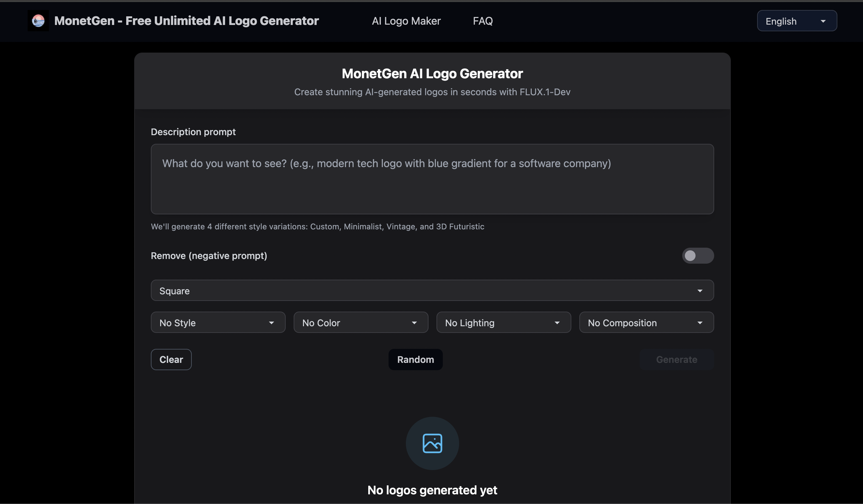Click the No logos generated yet text
Image resolution: width=863 pixels, height=504 pixels.
(x=432, y=490)
